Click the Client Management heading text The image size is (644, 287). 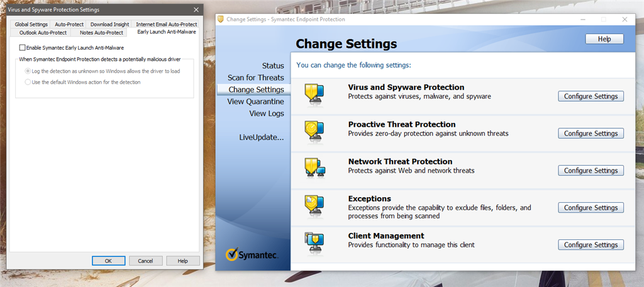coord(386,236)
